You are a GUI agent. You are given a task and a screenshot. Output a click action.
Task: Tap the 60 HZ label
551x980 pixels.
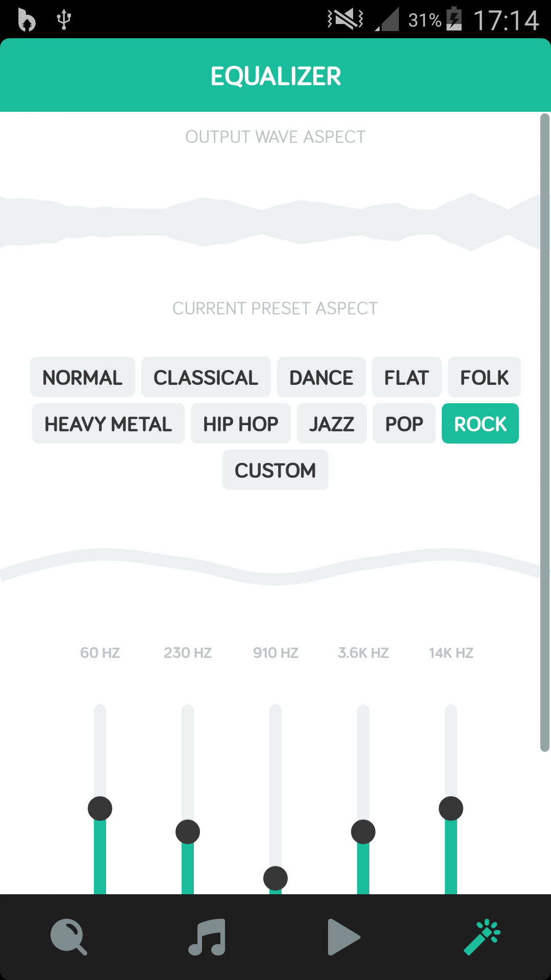100,653
